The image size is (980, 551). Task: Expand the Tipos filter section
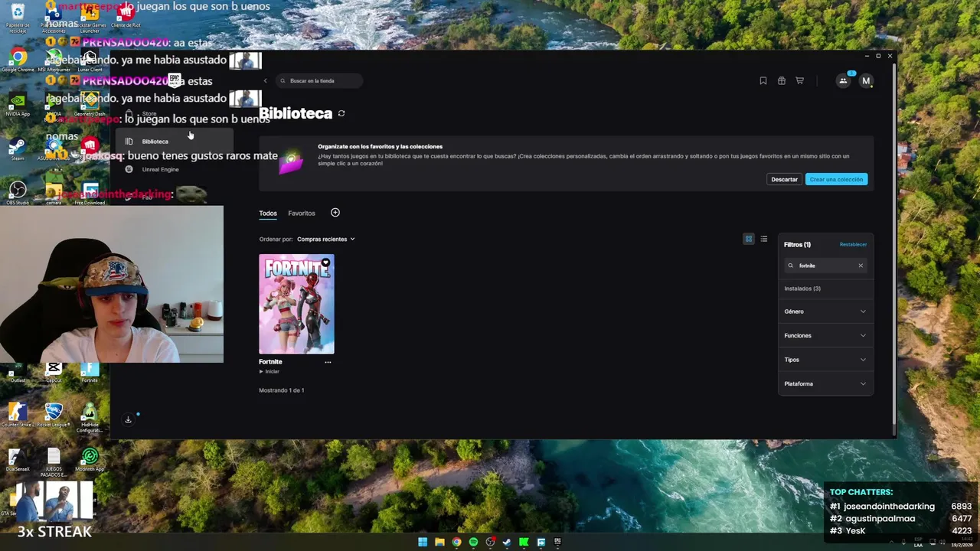pyautogui.click(x=825, y=360)
